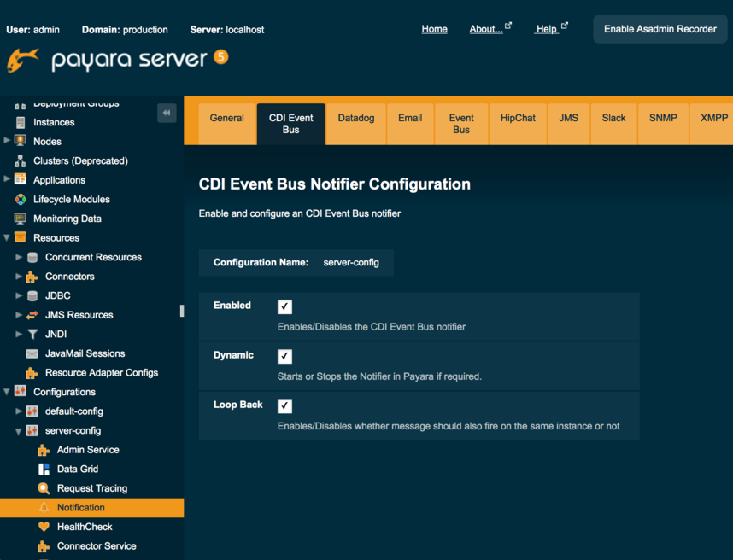Click the JNDI funnel icon
Viewport: 733px width, 560px height.
32,335
